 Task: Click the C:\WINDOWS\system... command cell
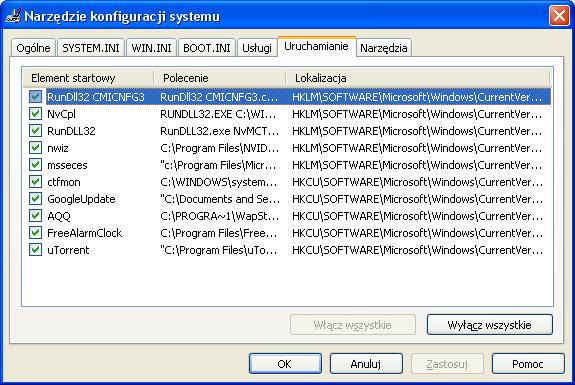click(218, 182)
